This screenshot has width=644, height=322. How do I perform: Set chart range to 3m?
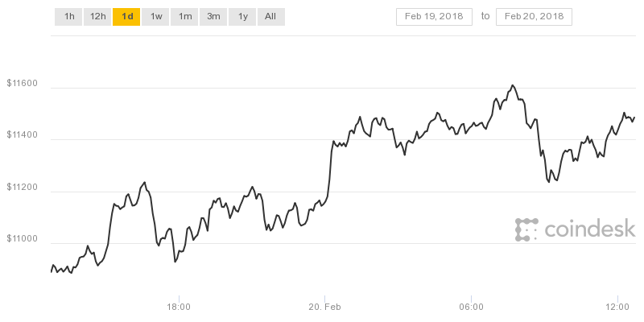pyautogui.click(x=213, y=16)
